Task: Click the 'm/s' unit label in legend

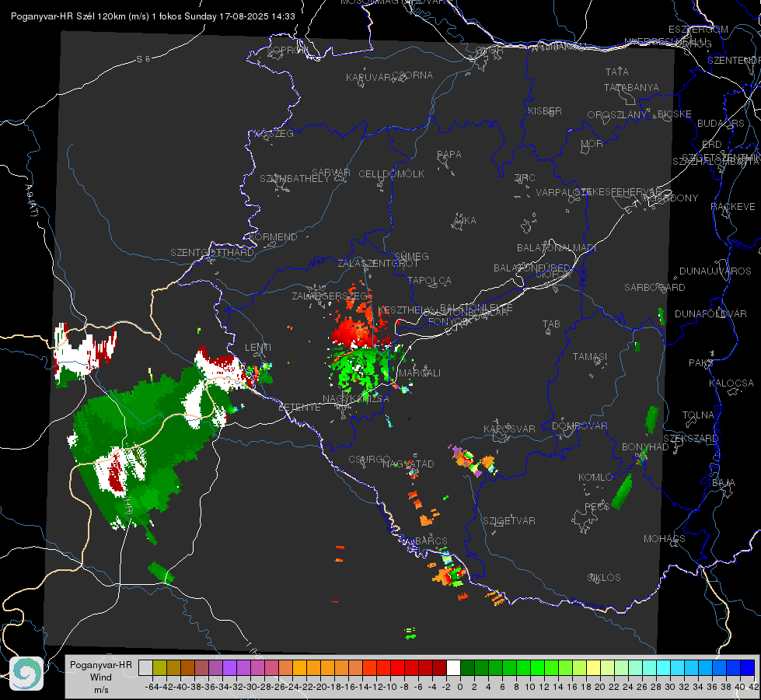Action: coord(101,690)
